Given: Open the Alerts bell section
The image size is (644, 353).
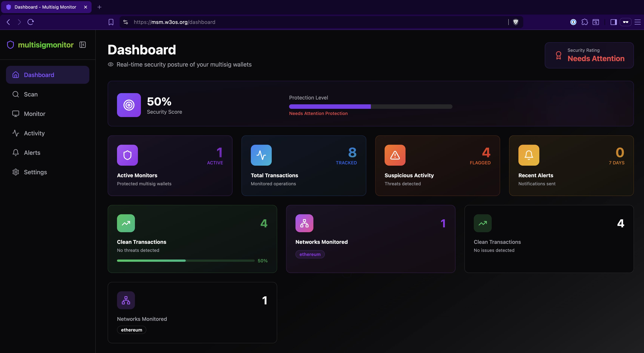Looking at the screenshot, I should [32, 153].
